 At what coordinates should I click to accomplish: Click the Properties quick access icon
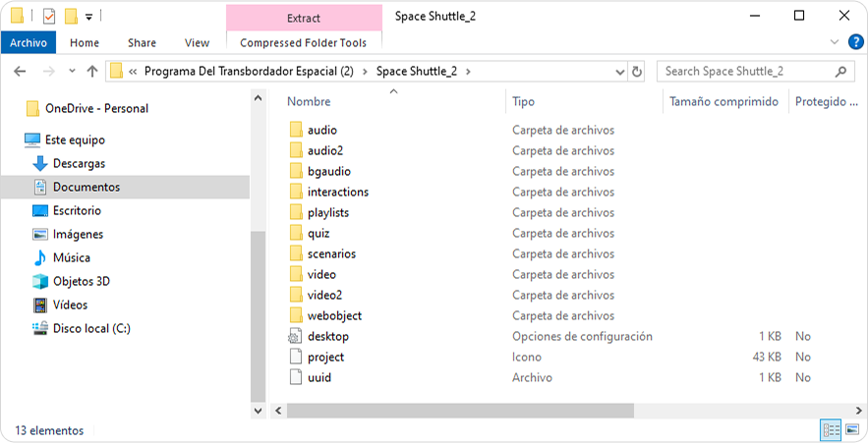pyautogui.click(x=49, y=17)
